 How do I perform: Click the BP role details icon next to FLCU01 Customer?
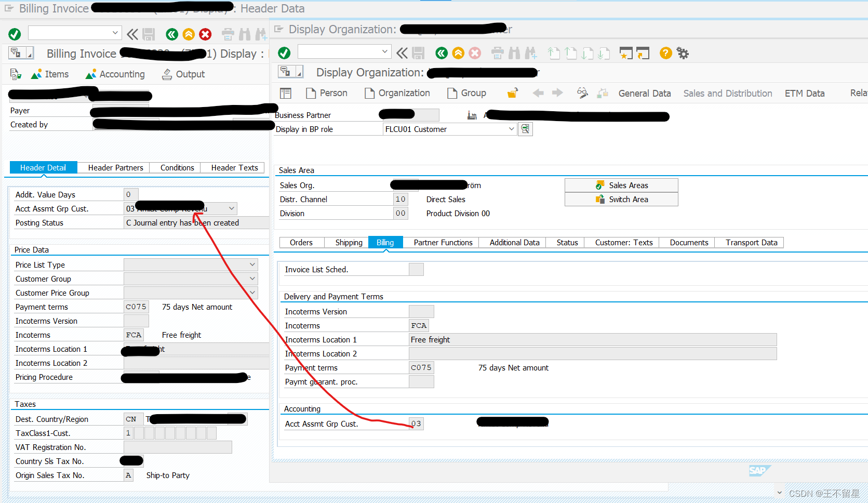pyautogui.click(x=526, y=129)
